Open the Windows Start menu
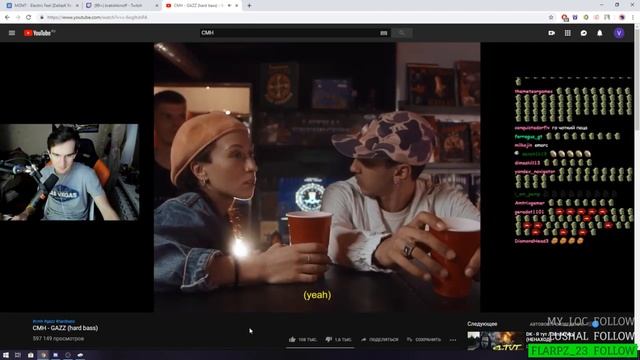This screenshot has width=640, height=360. click(6, 355)
